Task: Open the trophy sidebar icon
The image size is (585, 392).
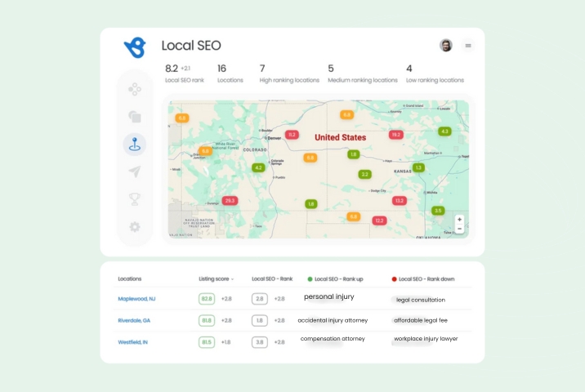Action: pos(135,198)
